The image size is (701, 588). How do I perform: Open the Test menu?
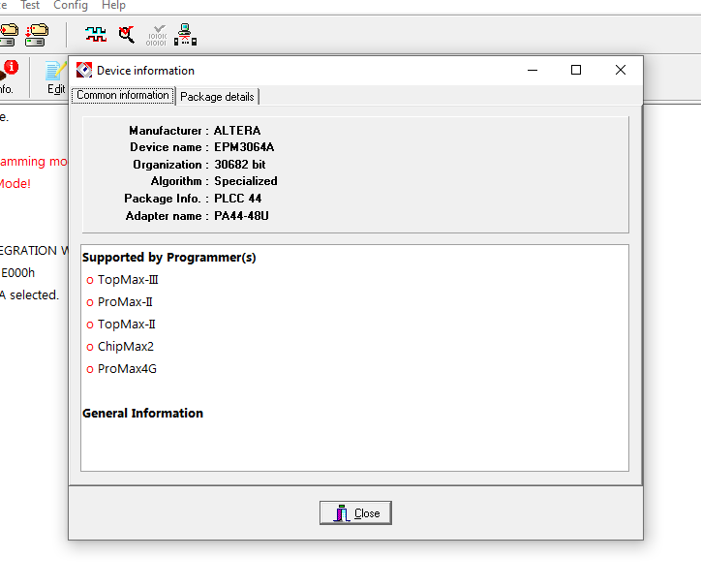click(30, 6)
